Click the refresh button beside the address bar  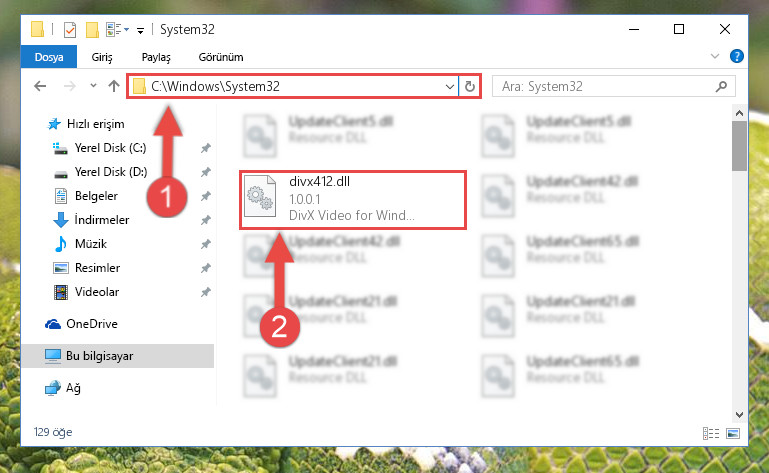click(x=469, y=86)
